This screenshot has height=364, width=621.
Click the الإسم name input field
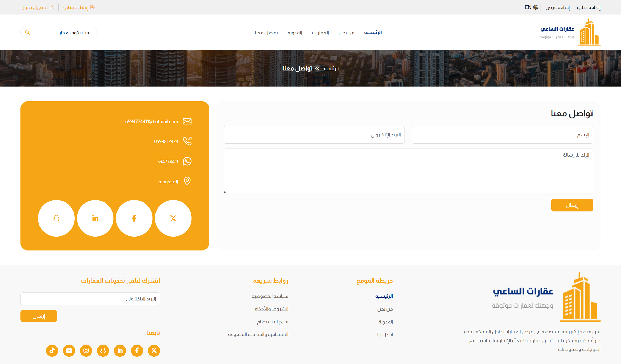(x=502, y=135)
